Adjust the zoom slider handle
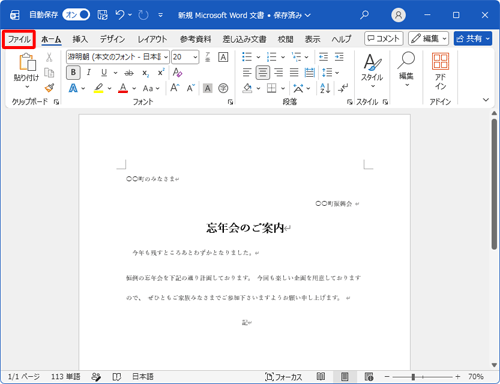 pyautogui.click(x=413, y=377)
